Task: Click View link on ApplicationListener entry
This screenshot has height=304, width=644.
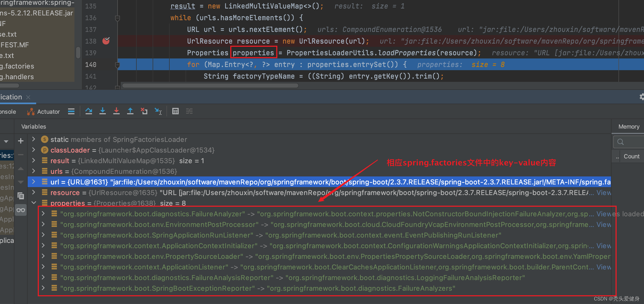Action: pos(603,267)
